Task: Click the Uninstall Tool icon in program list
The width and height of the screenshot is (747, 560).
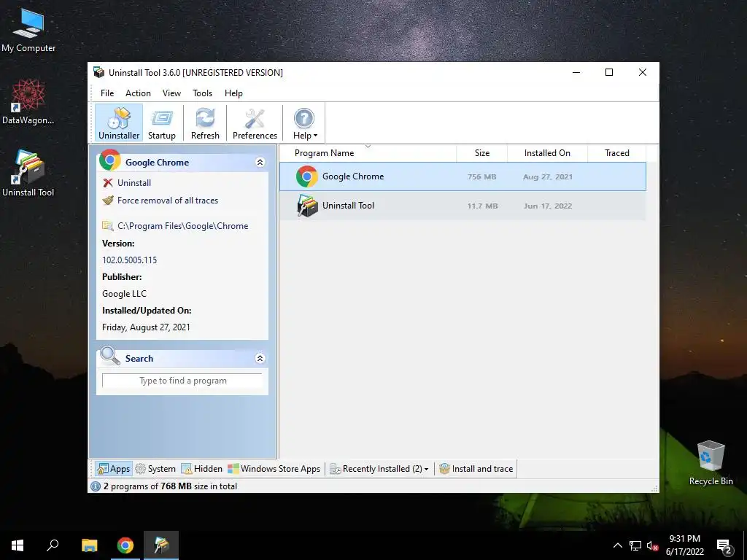Action: click(307, 206)
